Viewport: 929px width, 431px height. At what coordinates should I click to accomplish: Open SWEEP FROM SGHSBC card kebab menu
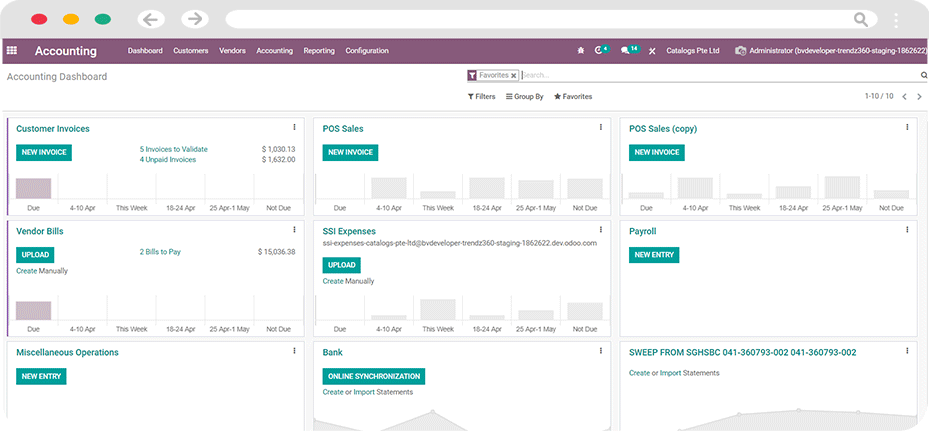click(907, 351)
